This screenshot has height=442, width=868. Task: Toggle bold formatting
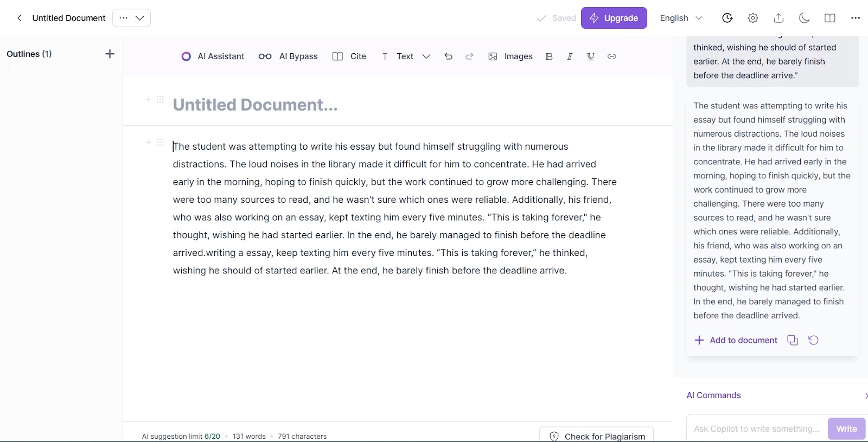pos(549,56)
